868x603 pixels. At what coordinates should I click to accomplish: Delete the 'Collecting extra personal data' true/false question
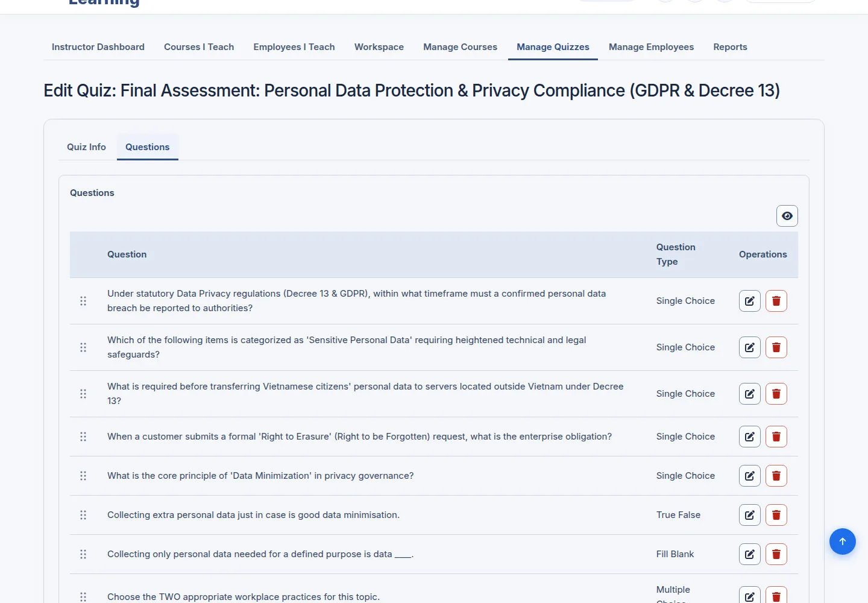point(776,515)
